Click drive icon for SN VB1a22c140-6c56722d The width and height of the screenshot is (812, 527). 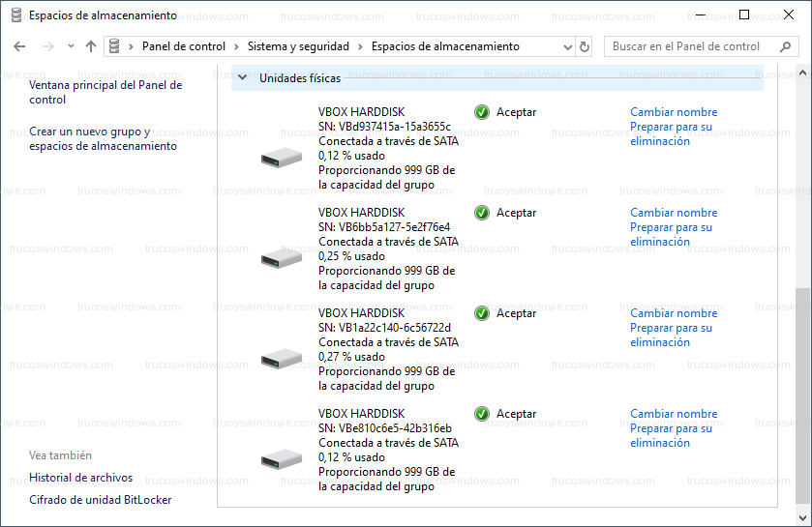282,359
